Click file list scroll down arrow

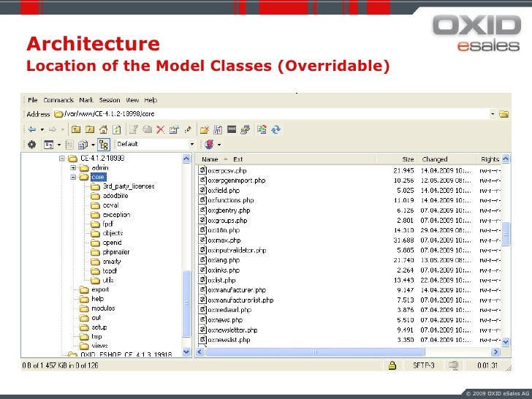(506, 342)
